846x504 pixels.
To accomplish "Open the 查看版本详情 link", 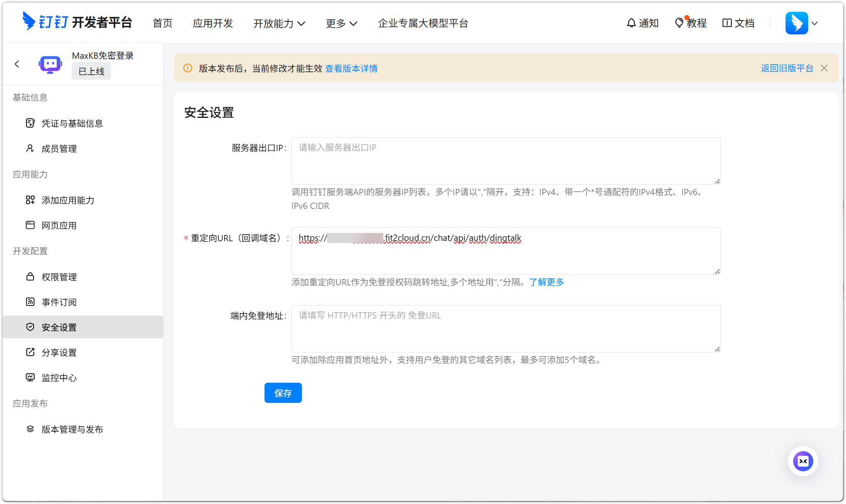I will pos(351,68).
